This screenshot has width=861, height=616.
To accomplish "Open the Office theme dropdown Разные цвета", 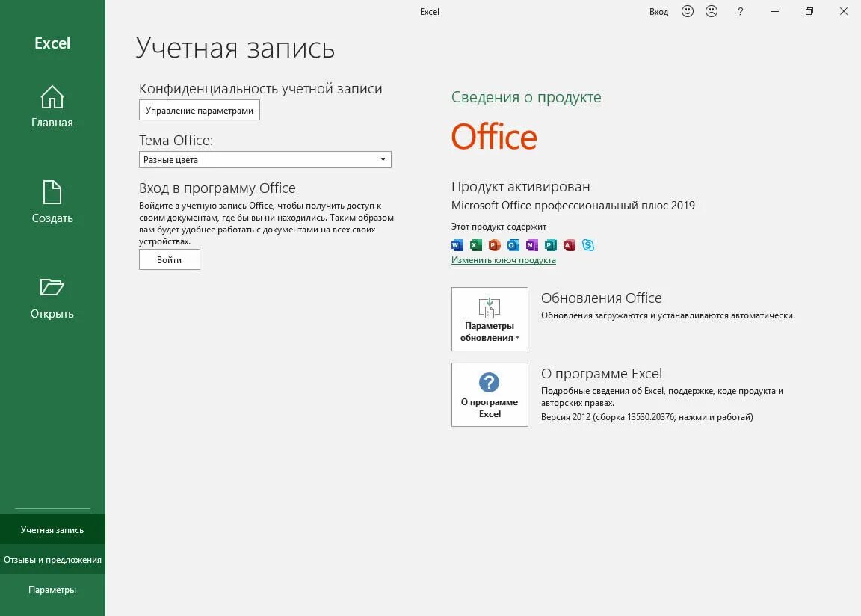I will coord(265,160).
